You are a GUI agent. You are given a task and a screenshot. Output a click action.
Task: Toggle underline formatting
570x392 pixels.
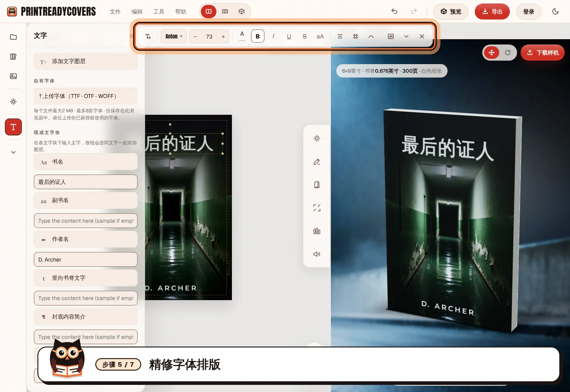[289, 36]
